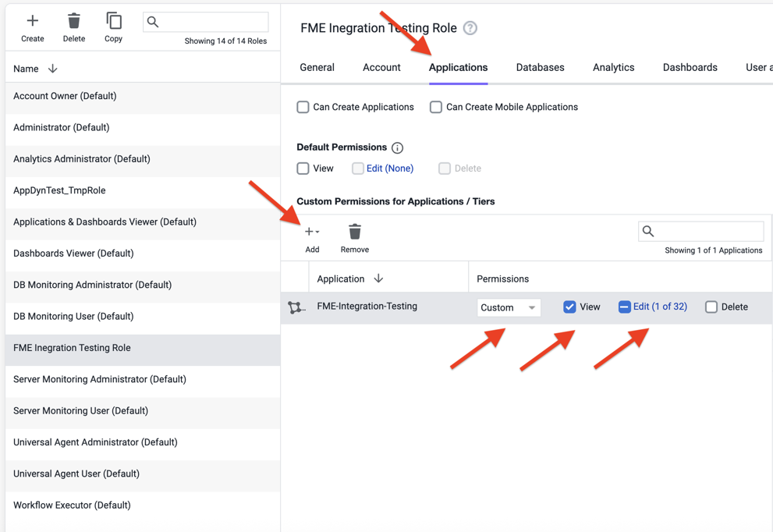Open the Analytics tab

click(613, 68)
